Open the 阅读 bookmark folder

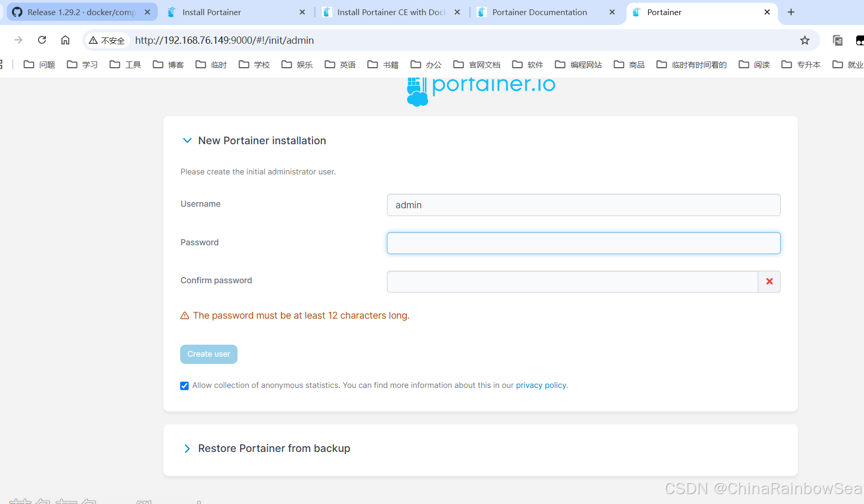tap(754, 65)
